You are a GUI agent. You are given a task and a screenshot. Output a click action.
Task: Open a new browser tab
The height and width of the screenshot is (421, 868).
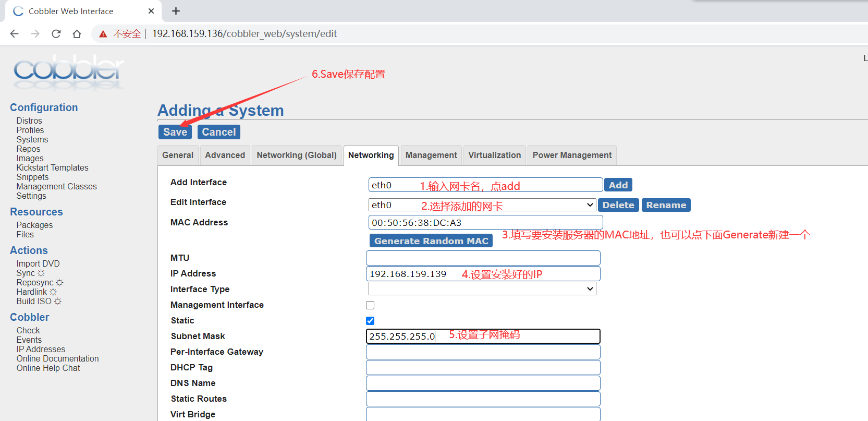pyautogui.click(x=176, y=11)
